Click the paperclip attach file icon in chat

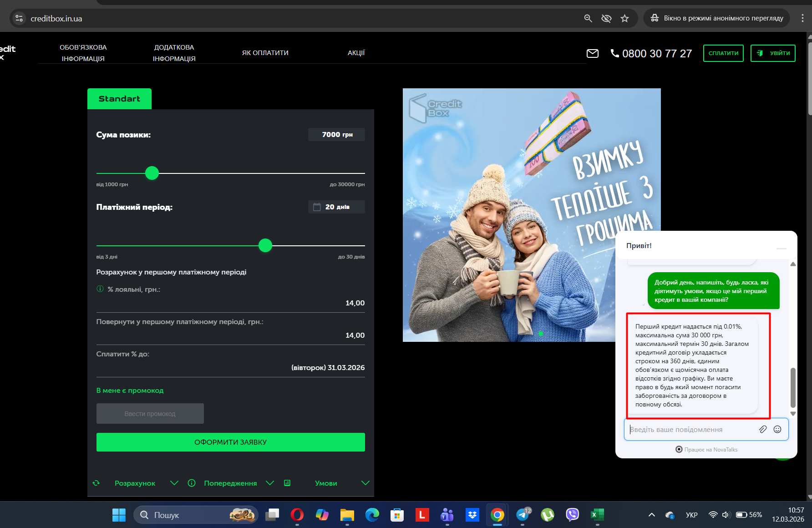pyautogui.click(x=763, y=429)
